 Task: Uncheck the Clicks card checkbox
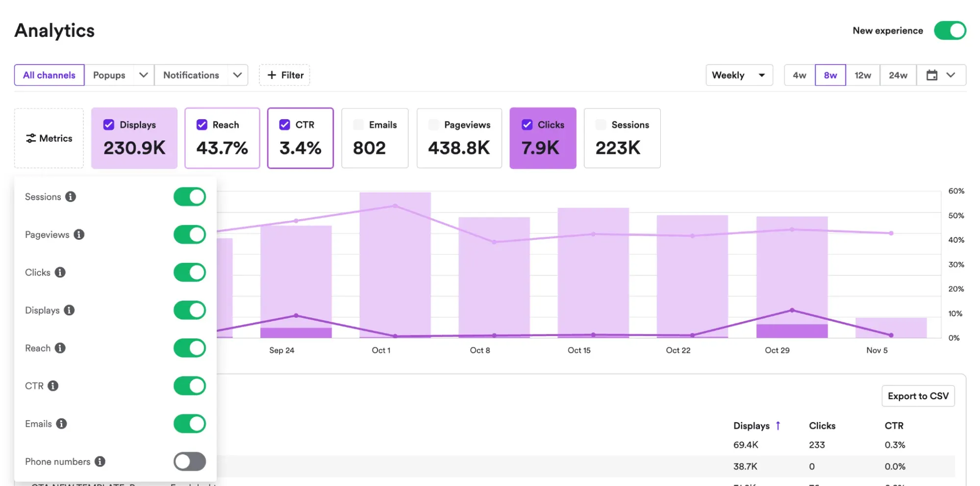click(527, 125)
